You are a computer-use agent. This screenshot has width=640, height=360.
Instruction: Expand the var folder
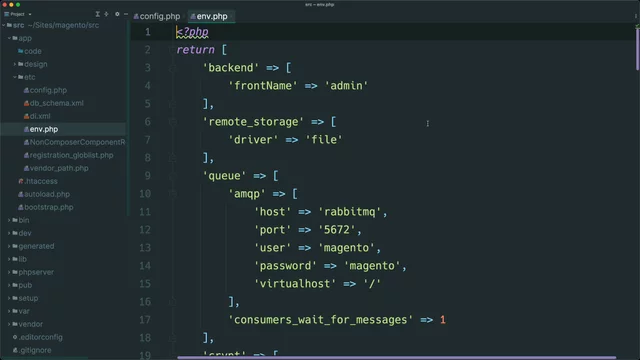(x=9, y=311)
